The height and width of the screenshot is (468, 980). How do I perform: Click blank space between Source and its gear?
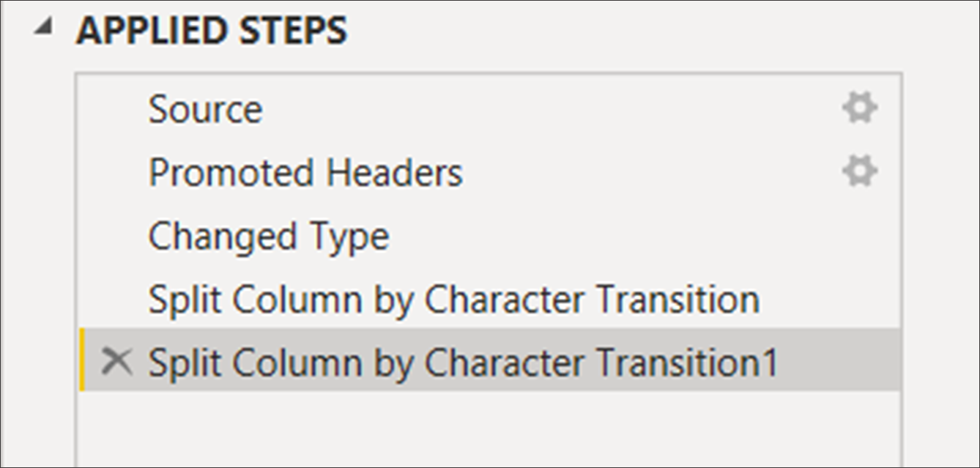[549, 110]
